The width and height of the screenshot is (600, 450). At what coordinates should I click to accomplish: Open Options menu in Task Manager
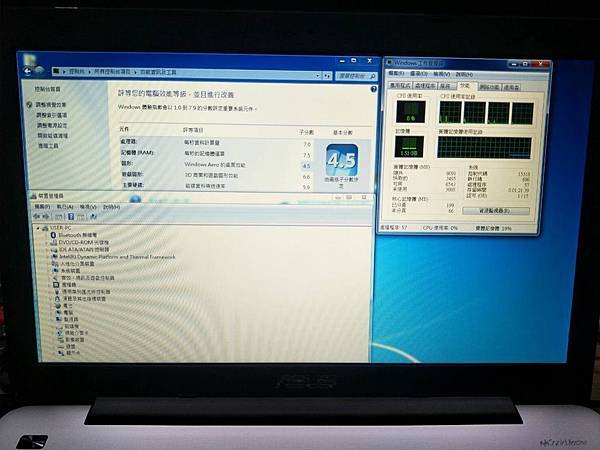coord(418,73)
